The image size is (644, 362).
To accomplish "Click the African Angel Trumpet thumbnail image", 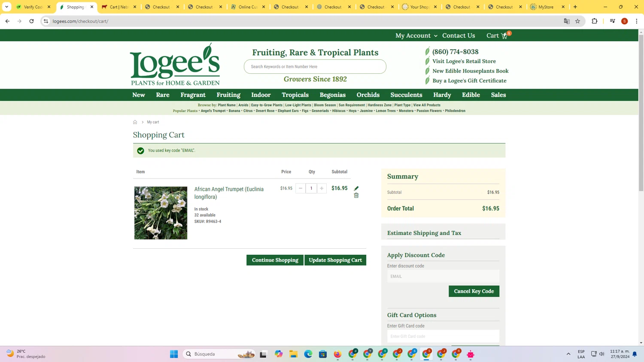I will pyautogui.click(x=161, y=213).
